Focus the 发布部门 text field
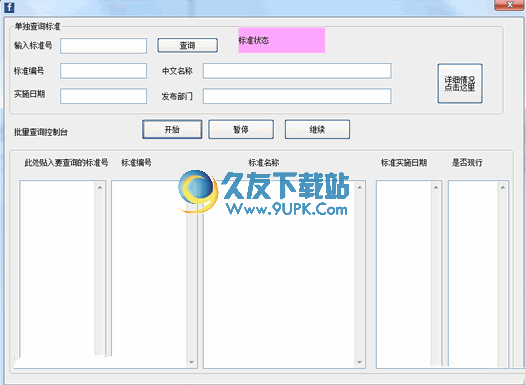This screenshot has height=385, width=526. point(297,96)
